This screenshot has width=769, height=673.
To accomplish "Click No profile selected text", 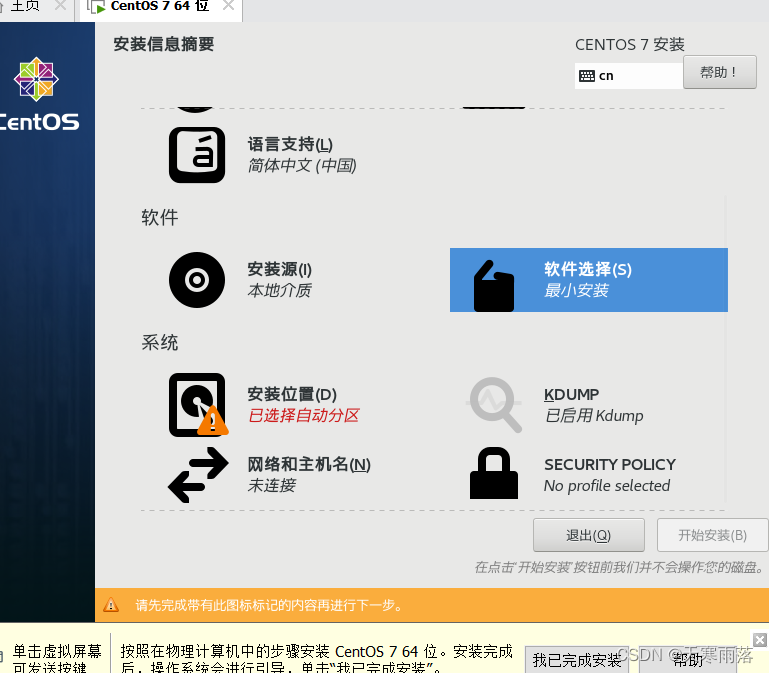I will (x=607, y=486).
